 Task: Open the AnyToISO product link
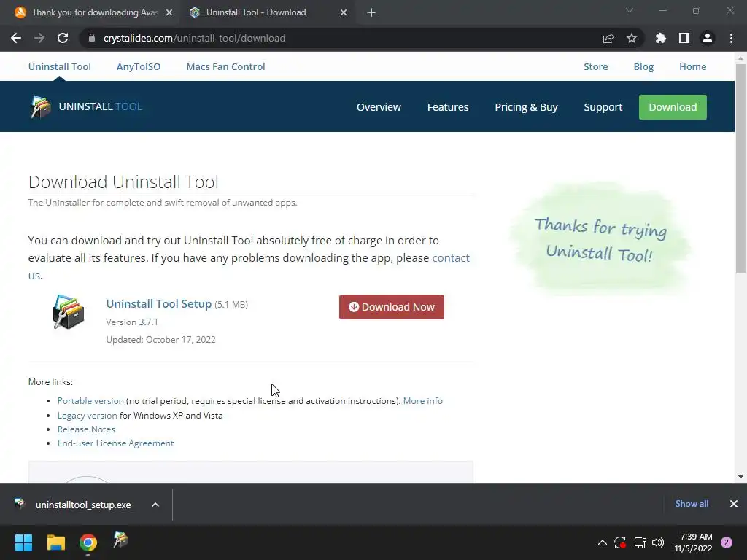click(x=139, y=66)
